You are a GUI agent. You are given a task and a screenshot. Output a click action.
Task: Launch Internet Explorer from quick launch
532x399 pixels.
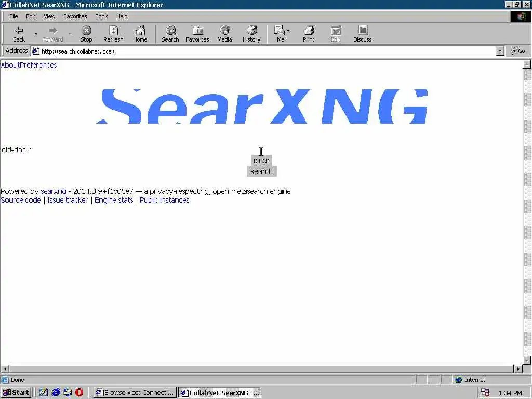[x=56, y=393]
